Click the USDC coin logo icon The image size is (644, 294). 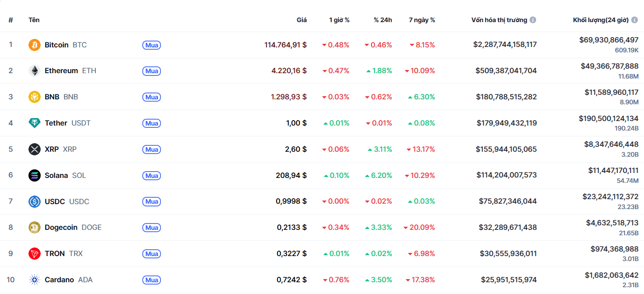(34, 201)
